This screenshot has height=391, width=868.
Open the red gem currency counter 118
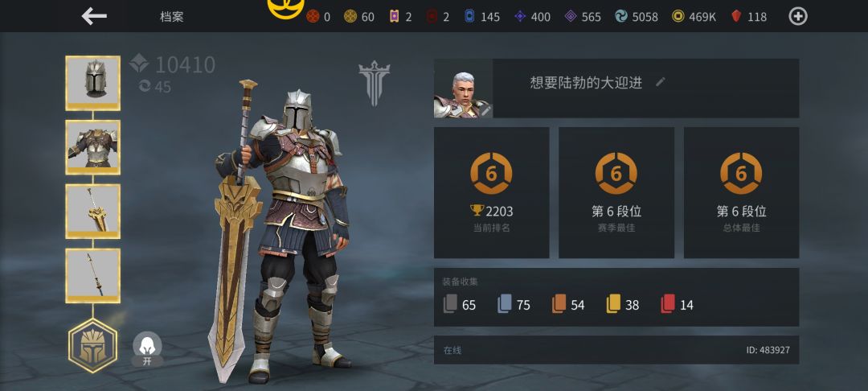[748, 17]
